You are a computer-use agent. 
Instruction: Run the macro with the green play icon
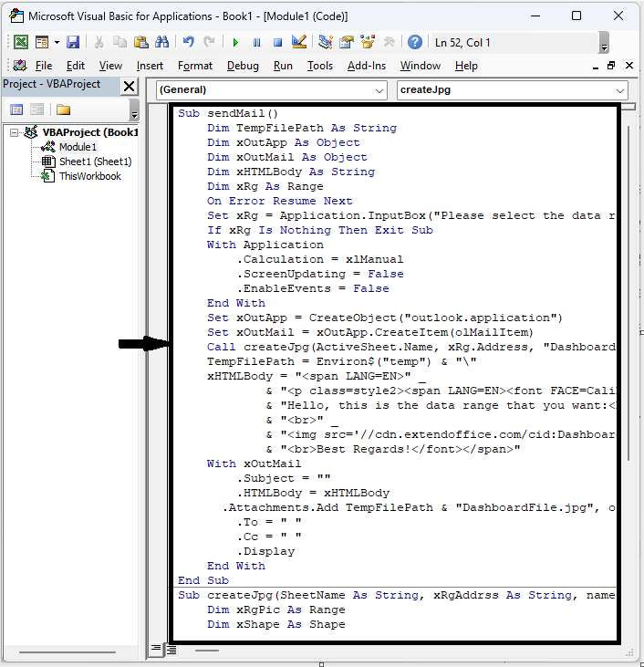pos(235,42)
